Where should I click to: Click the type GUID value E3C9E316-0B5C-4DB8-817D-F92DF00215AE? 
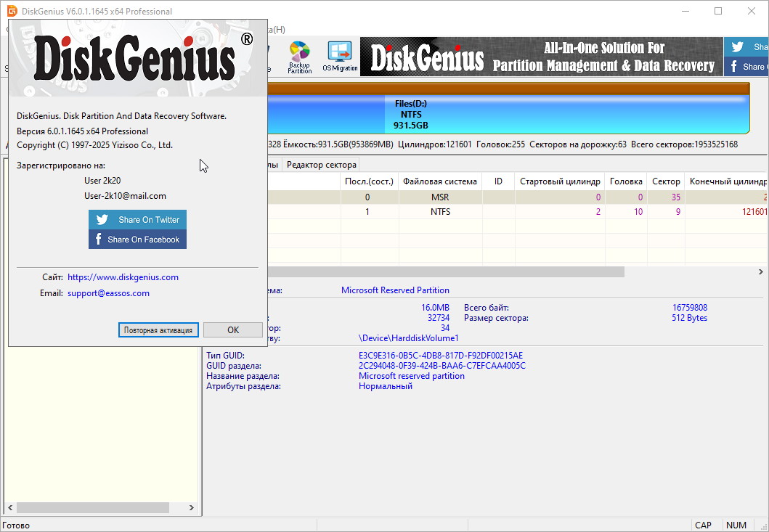click(441, 356)
